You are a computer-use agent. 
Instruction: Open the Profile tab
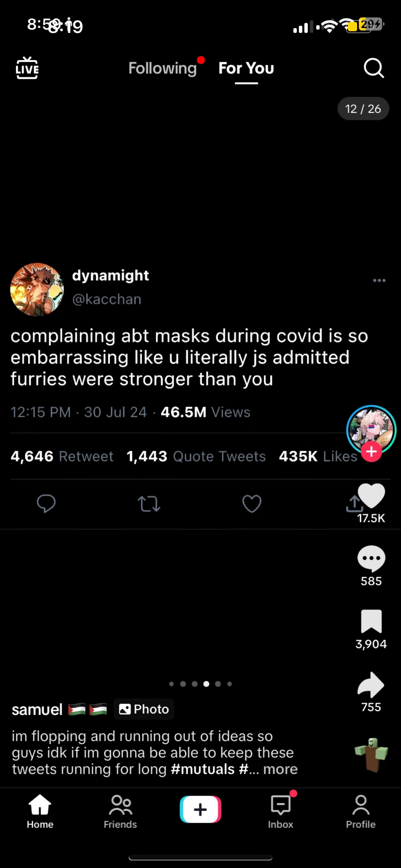tap(361, 812)
